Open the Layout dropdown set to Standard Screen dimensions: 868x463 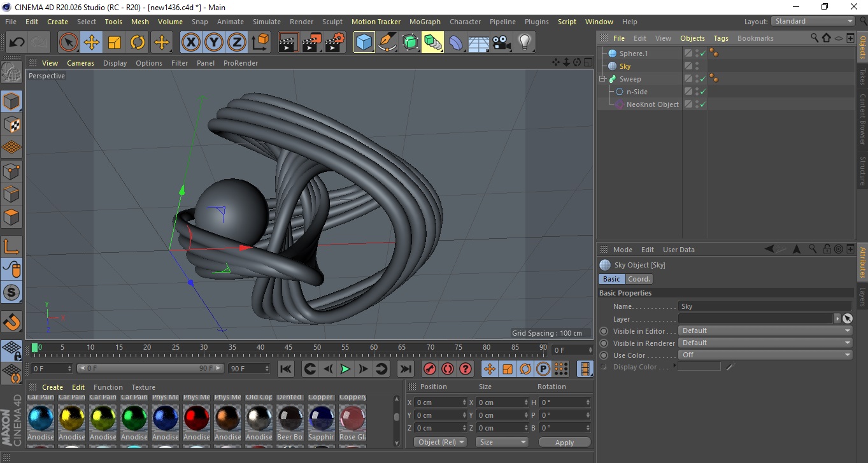[x=813, y=21]
